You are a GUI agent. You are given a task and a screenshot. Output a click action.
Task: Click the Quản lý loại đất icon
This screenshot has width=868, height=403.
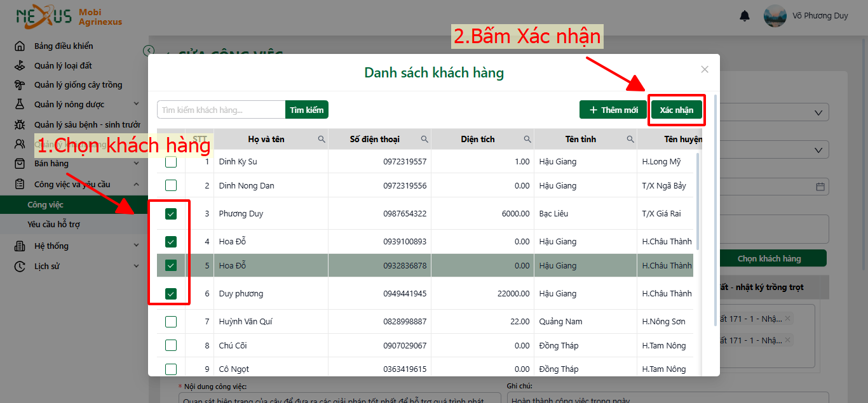click(20, 65)
